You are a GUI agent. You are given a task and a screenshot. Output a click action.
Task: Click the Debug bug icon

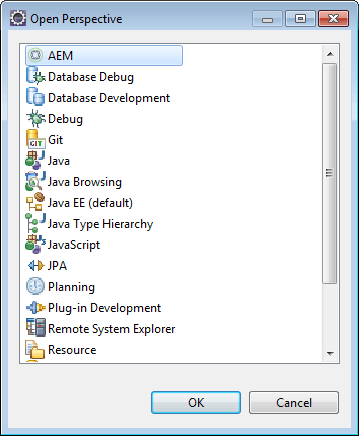[x=36, y=118]
